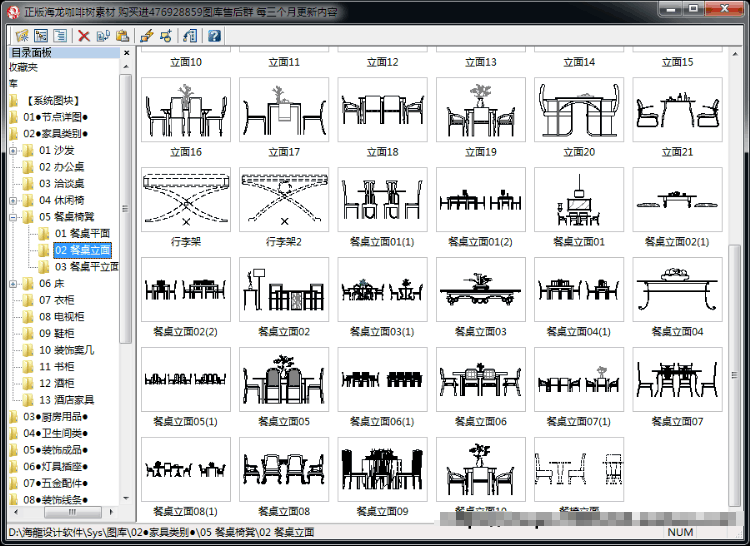The width and height of the screenshot is (750, 546).
Task: Close the 目录面板 directory panel
Action: [x=126, y=53]
